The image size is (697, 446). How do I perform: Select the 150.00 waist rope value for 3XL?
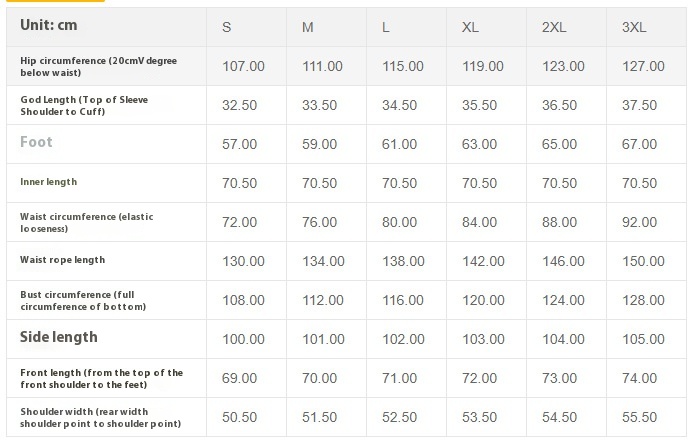click(643, 261)
